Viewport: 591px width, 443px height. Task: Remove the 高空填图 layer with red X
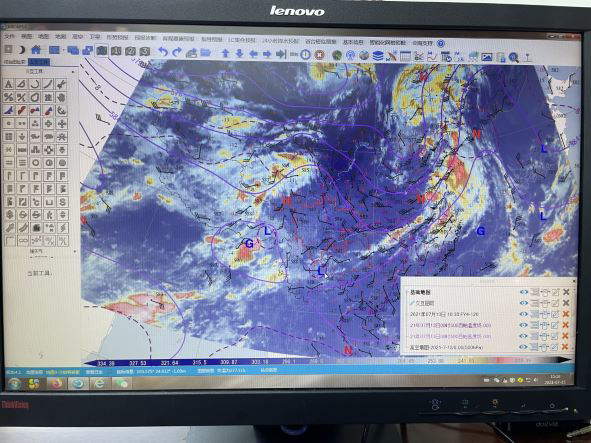coord(565,346)
